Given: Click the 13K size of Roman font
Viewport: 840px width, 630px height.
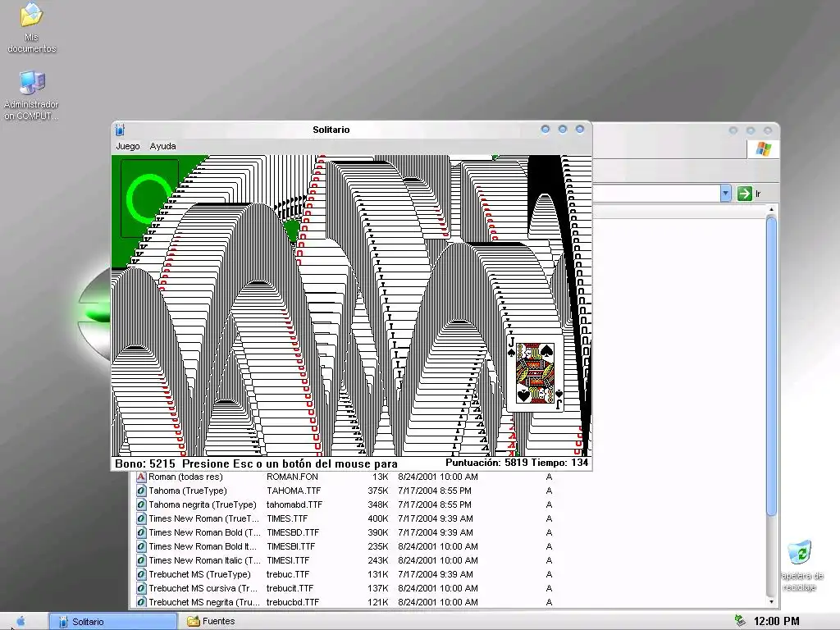Looking at the screenshot, I should (381, 477).
